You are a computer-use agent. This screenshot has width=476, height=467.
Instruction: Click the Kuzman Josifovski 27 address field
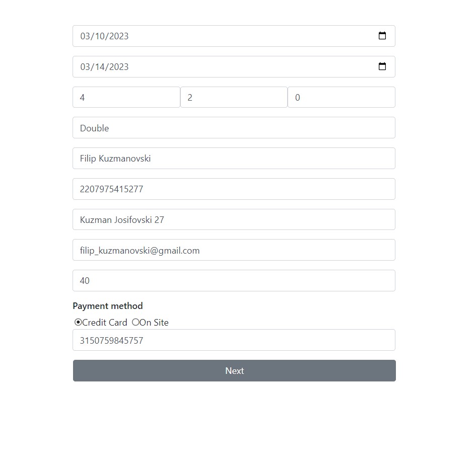point(234,220)
